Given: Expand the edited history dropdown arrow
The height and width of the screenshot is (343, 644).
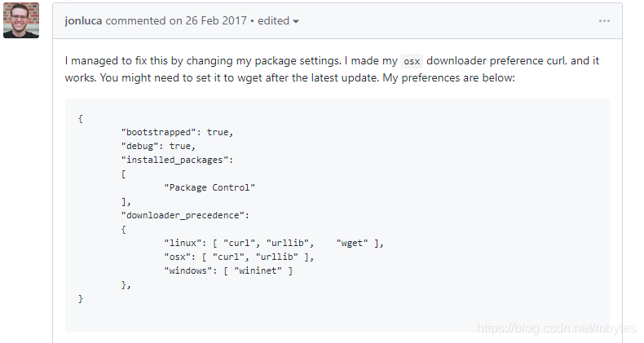Looking at the screenshot, I should [x=296, y=21].
